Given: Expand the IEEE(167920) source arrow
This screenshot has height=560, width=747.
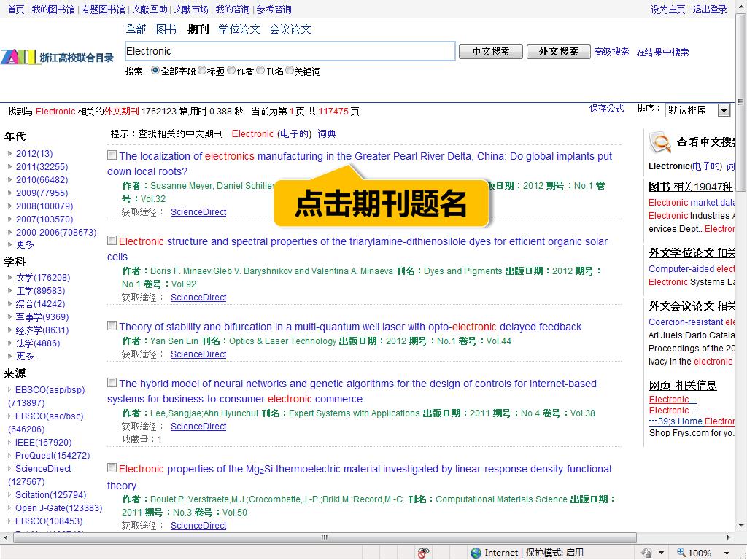Looking at the screenshot, I should tap(10, 443).
